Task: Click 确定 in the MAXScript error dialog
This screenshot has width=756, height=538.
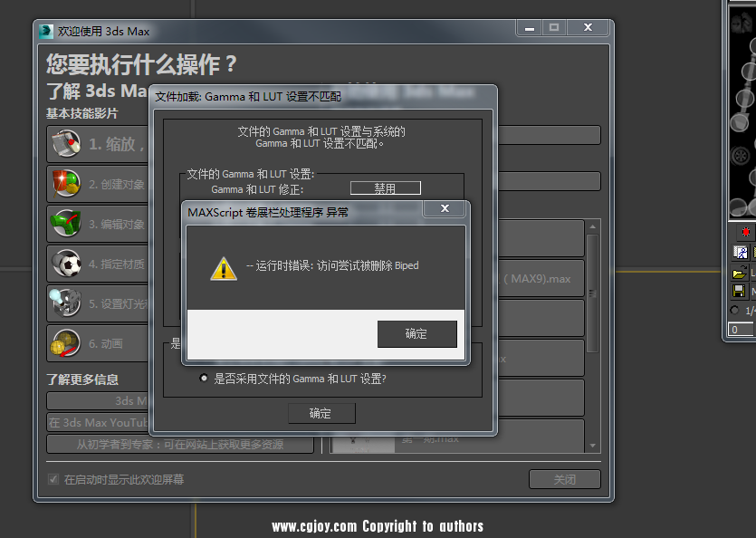Action: tap(417, 334)
